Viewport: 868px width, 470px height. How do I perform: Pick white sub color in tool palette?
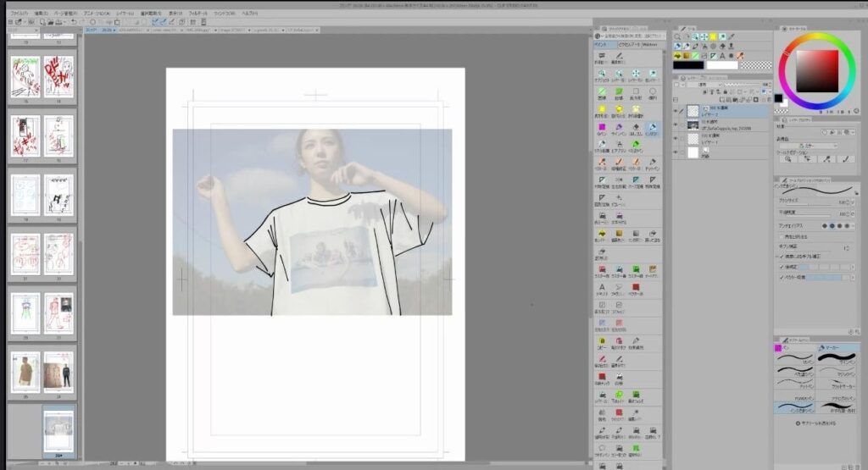pos(722,65)
